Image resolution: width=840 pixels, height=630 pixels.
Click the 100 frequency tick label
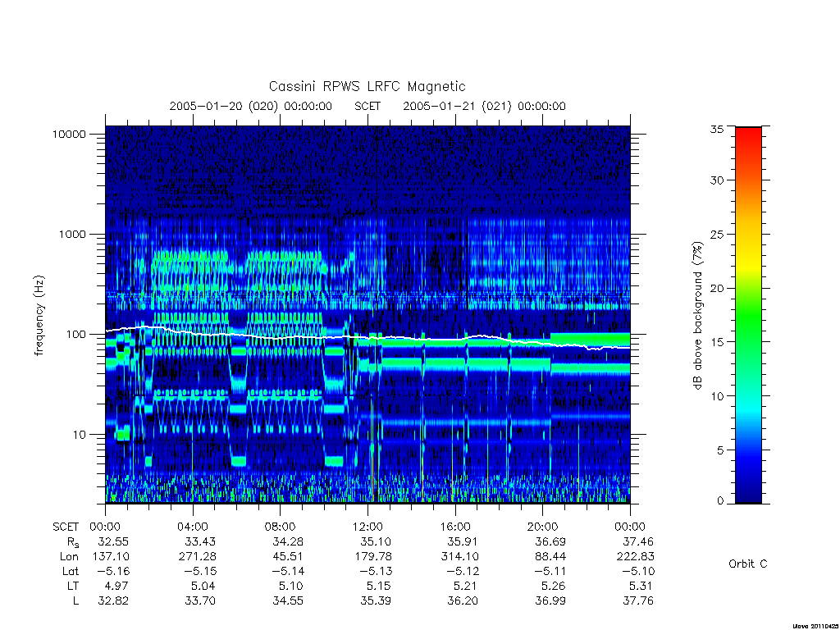point(75,335)
